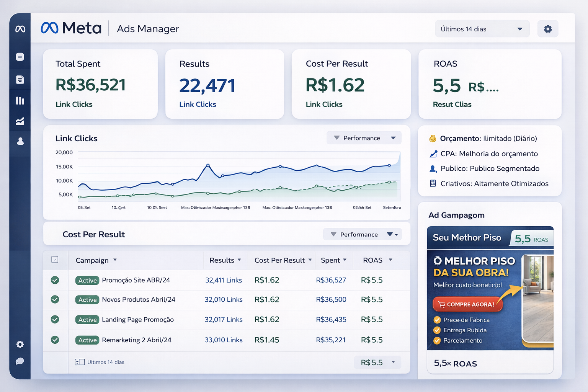Click the Orçamento money bag icon
Image resolution: width=588 pixels, height=392 pixels.
coord(433,139)
